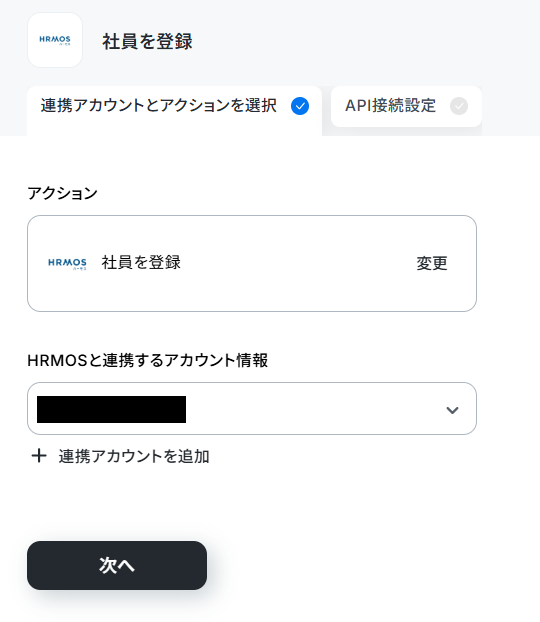Click the blue checkmark on first tab
Viewport: 540px width, 622px height.
[300, 106]
